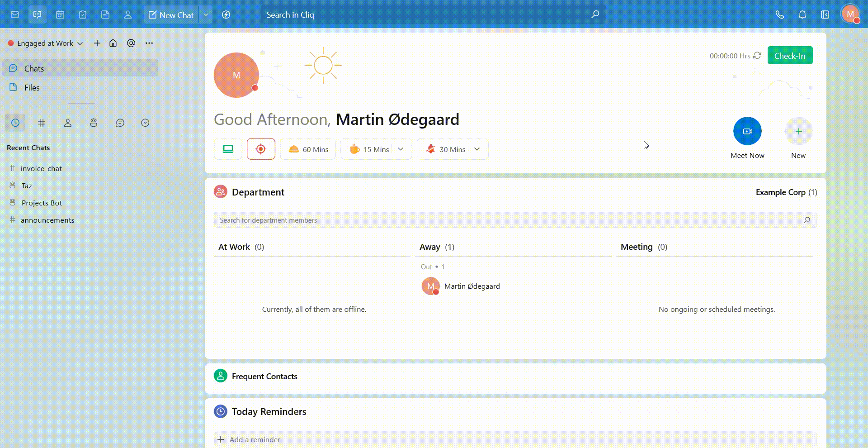Expand the 15 Mins break dropdown
This screenshot has width=868, height=448.
coord(401,149)
